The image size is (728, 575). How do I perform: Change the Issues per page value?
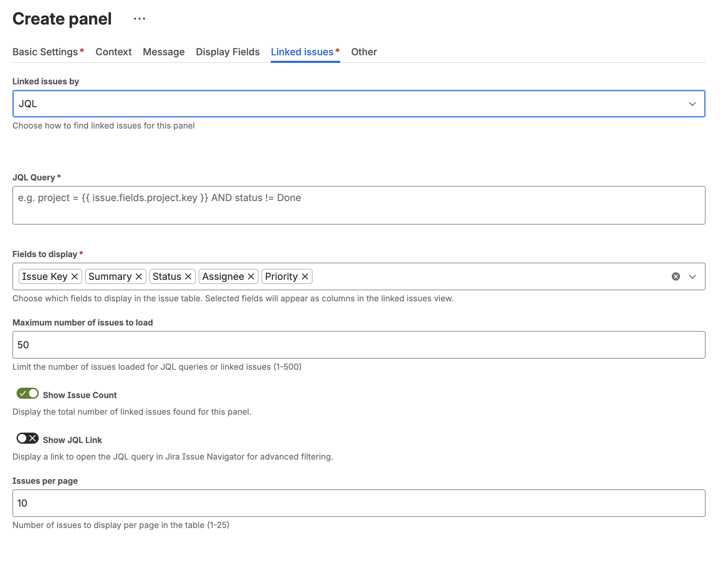tap(358, 503)
